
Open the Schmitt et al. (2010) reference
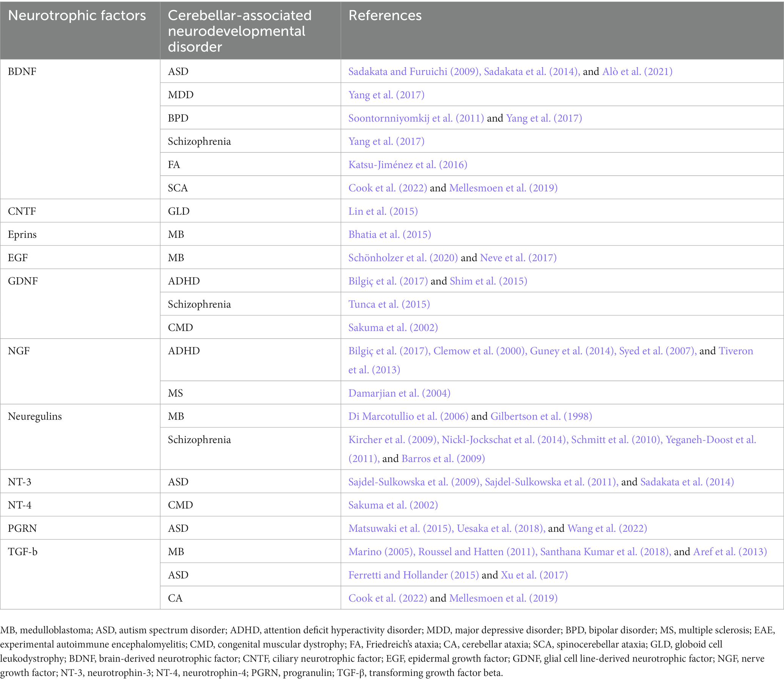click(x=617, y=440)
